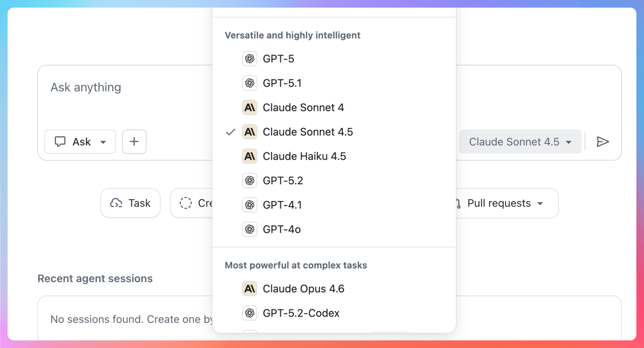Focus the Ask anything text field
The height and width of the screenshot is (348, 644).
(x=125, y=95)
